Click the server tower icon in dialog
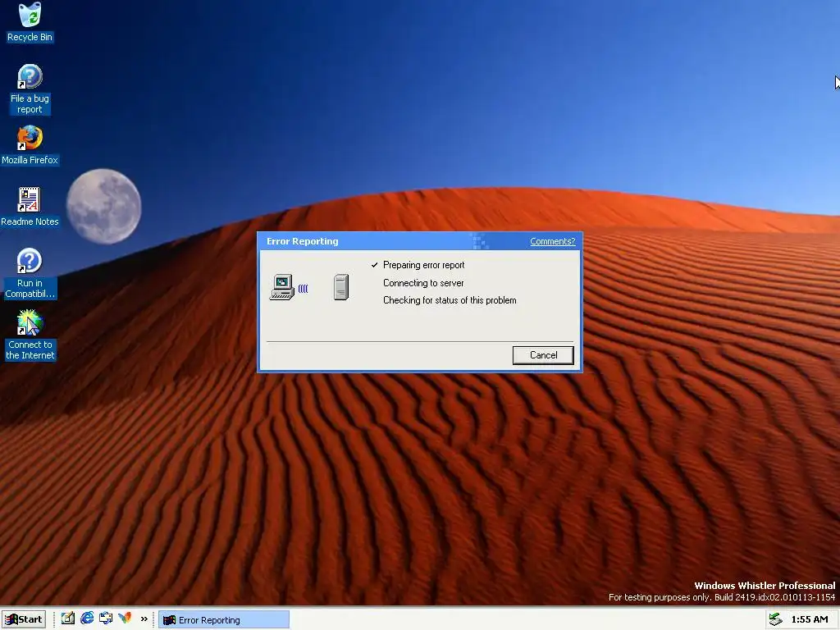840x630 pixels. (x=341, y=287)
